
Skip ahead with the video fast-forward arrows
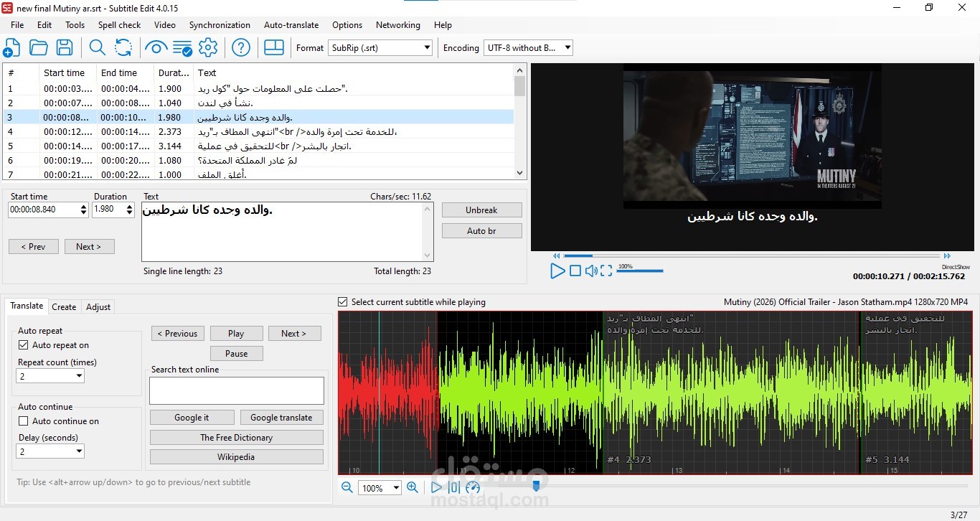(947, 255)
